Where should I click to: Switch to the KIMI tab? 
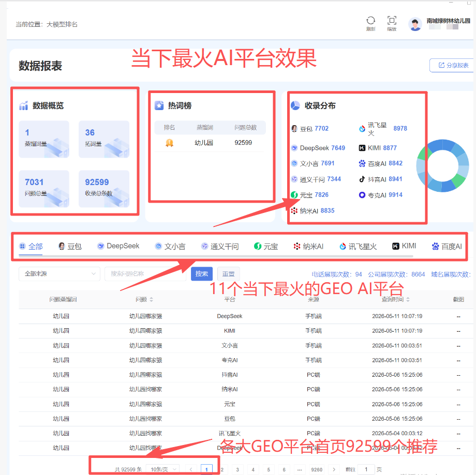pos(404,246)
